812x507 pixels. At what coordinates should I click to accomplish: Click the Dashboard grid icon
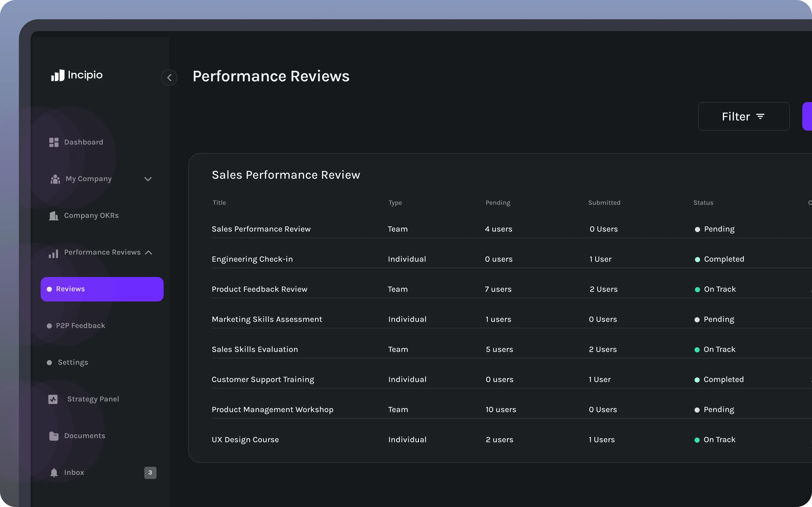(x=54, y=142)
